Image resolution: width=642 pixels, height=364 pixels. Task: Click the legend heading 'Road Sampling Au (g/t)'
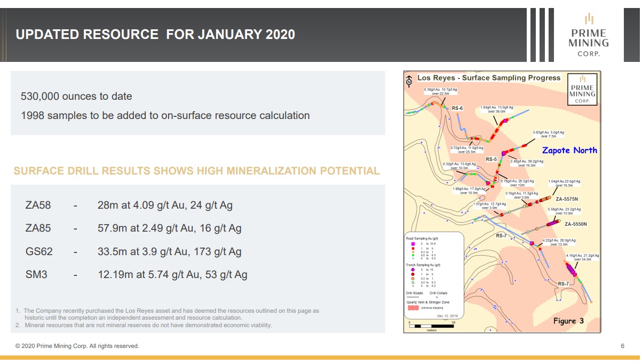423,239
